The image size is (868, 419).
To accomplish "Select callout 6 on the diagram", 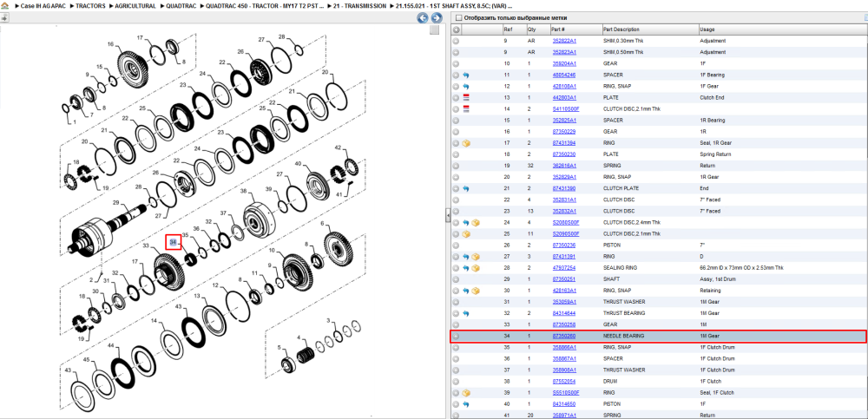I will [323, 222].
